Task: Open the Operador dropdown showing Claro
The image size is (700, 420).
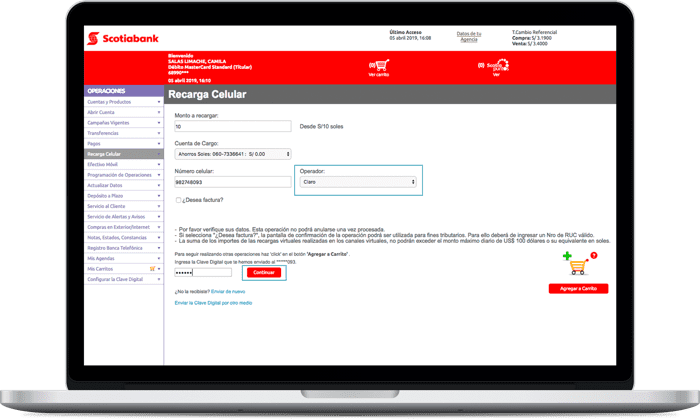Action: (x=358, y=182)
